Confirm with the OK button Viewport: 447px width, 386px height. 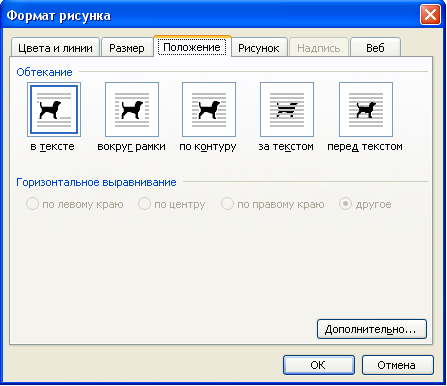(319, 365)
